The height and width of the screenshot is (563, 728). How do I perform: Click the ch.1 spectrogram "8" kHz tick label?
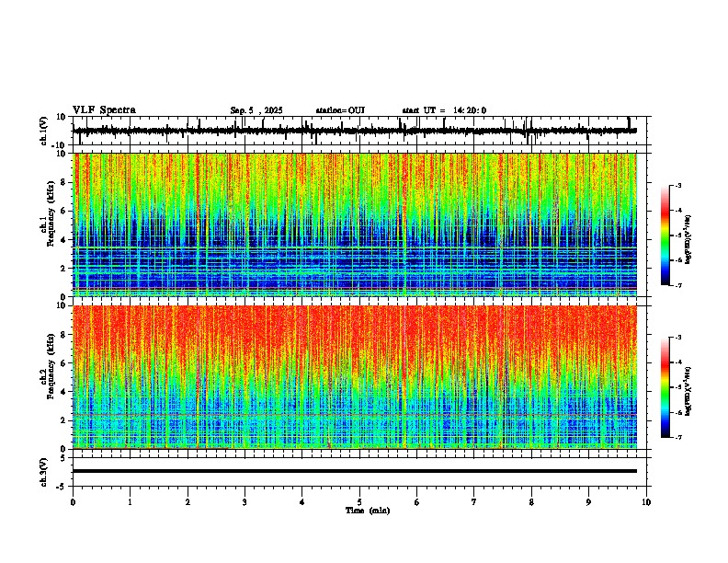pos(63,182)
